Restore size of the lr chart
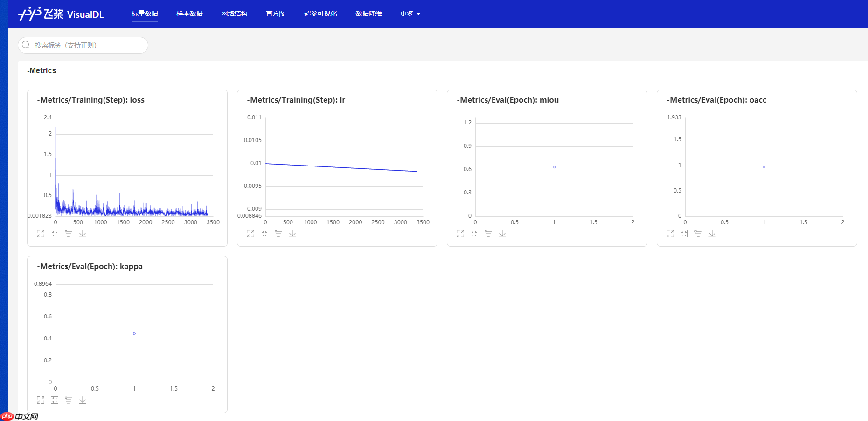Image resolution: width=868 pixels, height=421 pixels. (x=264, y=234)
